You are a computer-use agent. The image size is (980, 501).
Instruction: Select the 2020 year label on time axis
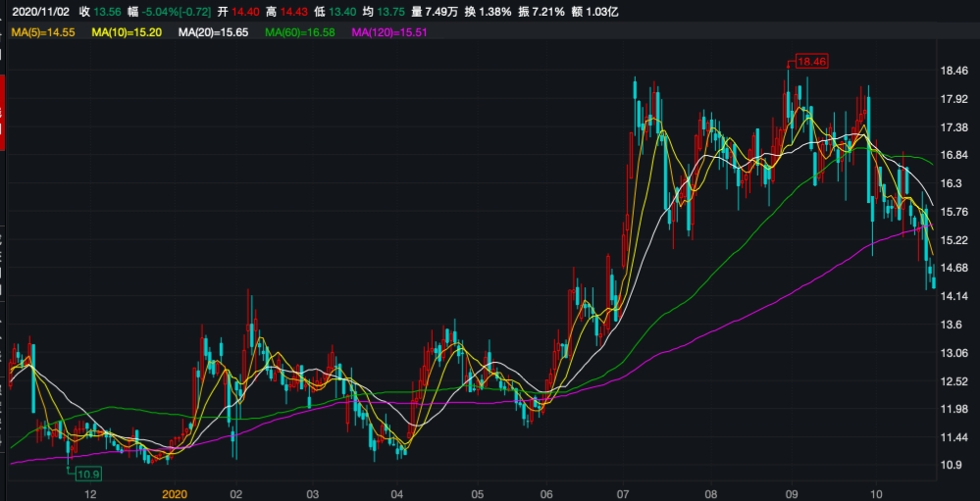click(175, 493)
